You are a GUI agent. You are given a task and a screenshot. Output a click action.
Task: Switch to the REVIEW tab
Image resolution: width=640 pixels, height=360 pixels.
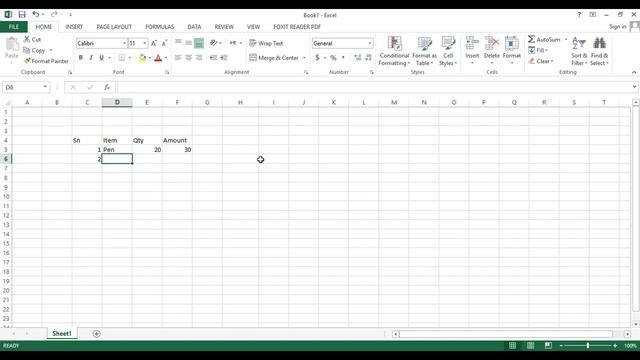[224, 27]
